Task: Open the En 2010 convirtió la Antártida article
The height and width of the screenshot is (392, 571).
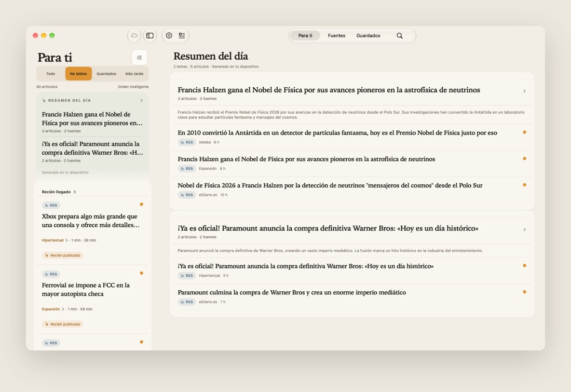Action: 337,133
